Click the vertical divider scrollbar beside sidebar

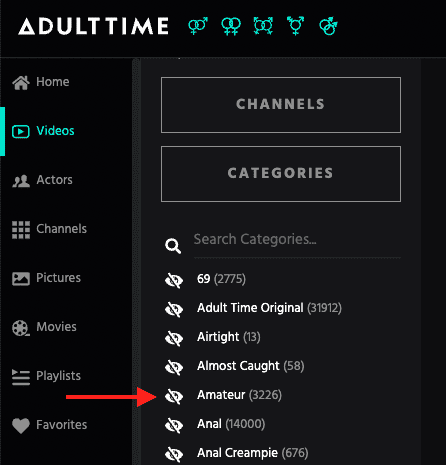[136, 262]
